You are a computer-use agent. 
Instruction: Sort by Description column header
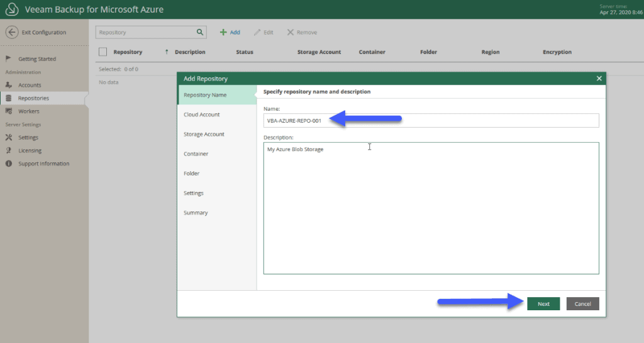(190, 52)
